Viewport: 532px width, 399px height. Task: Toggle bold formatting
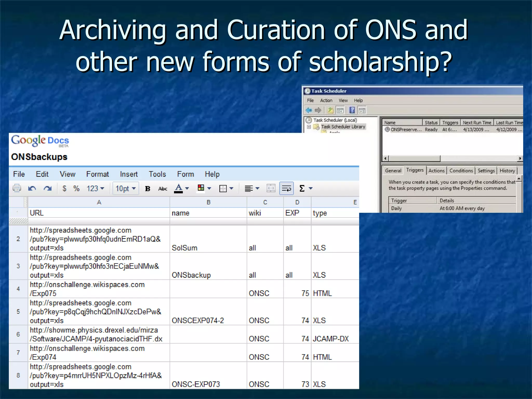(x=148, y=189)
